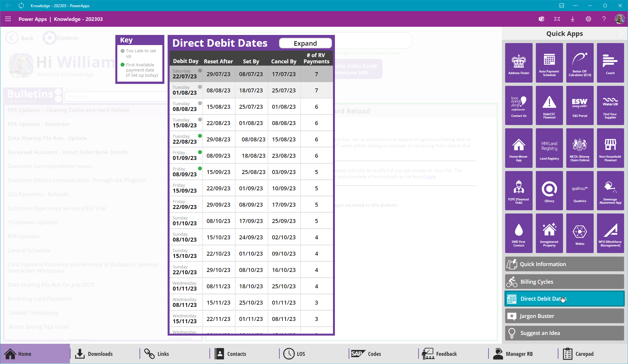Click the Suggest an Idea button
The width and height of the screenshot is (628, 364).
(x=564, y=333)
